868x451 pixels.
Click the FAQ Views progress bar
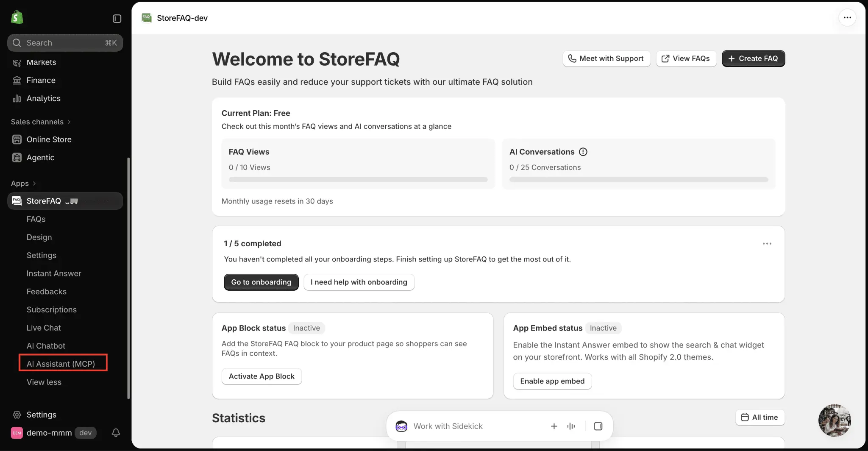pyautogui.click(x=358, y=180)
